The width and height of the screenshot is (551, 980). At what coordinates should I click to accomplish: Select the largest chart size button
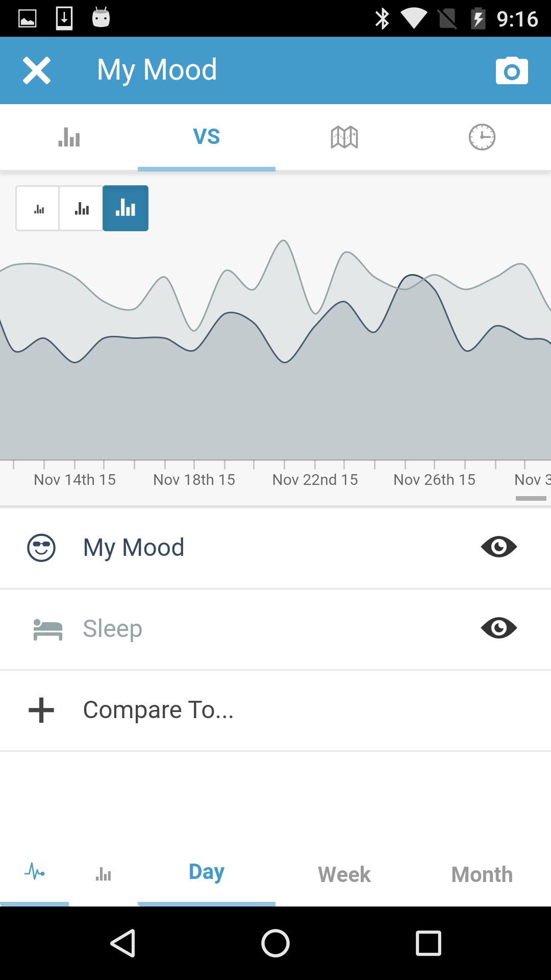click(126, 208)
